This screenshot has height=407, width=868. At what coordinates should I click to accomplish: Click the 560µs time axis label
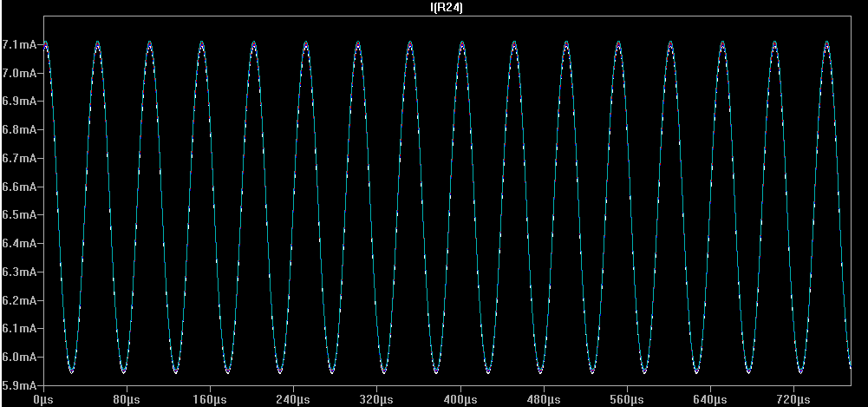[x=627, y=398]
